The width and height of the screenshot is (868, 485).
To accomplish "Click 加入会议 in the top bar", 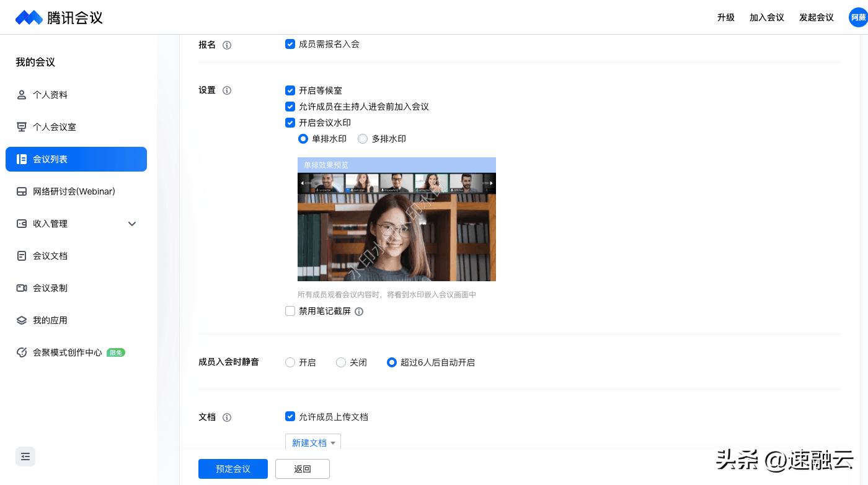I will (x=767, y=17).
